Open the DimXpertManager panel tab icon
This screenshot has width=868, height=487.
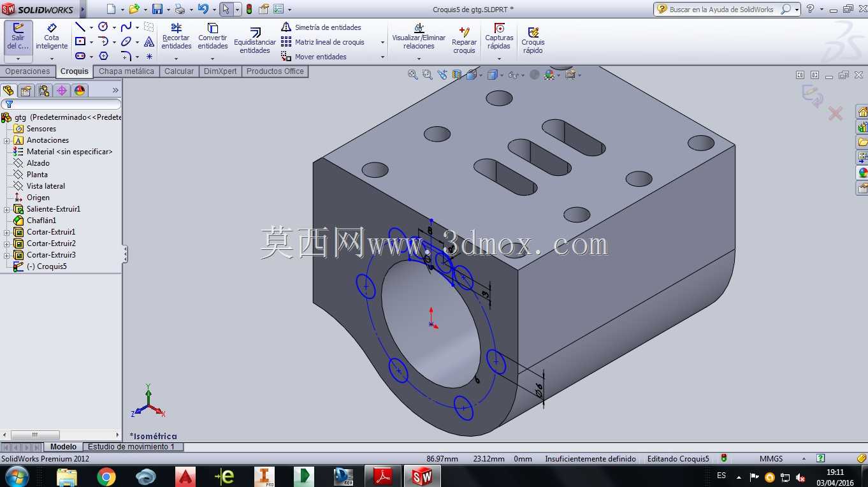(62, 91)
